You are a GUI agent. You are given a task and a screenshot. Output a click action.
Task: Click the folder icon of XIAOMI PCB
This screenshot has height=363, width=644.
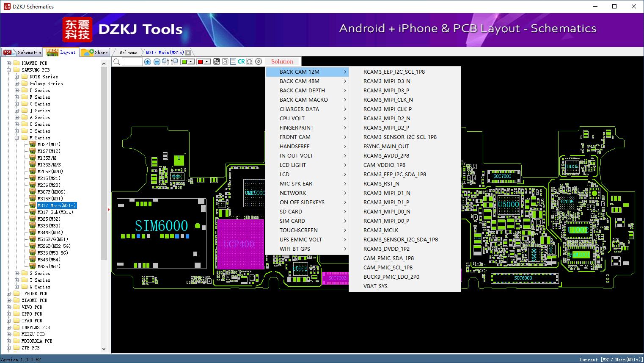coord(17,300)
